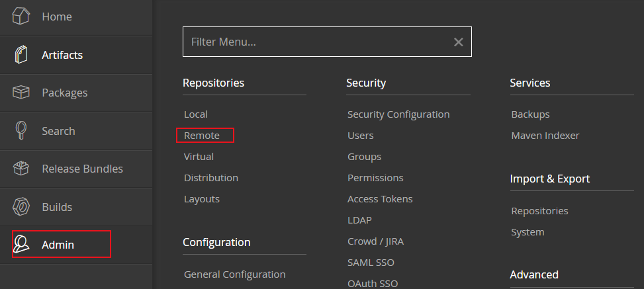Open Access Tokens settings
Screen dimensions: 644x289
(380, 199)
